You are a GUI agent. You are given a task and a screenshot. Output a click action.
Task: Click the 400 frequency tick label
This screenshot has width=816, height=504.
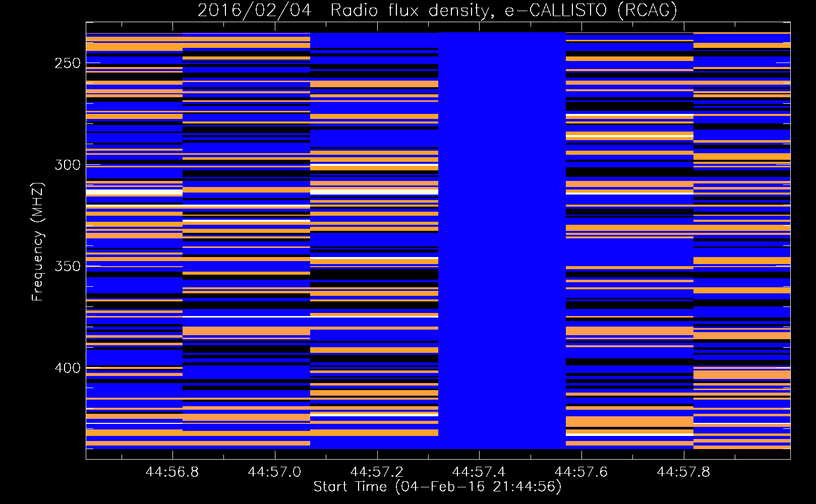click(68, 368)
